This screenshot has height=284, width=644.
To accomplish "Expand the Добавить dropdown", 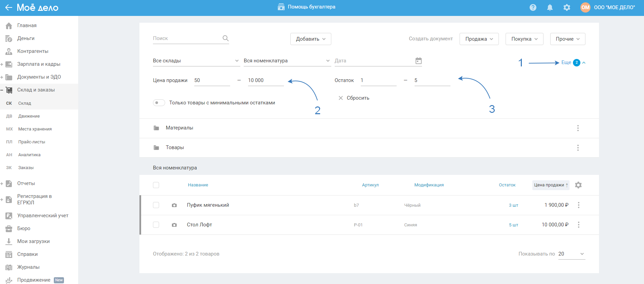I will click(x=310, y=39).
